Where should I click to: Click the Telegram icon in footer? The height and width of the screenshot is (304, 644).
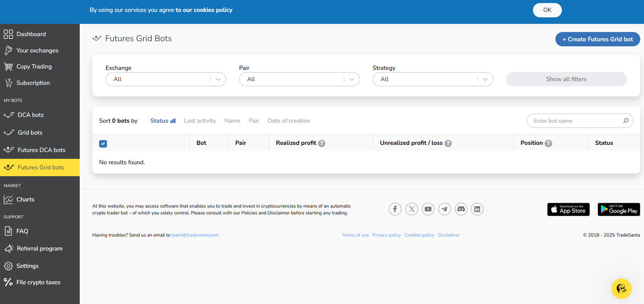(x=444, y=209)
